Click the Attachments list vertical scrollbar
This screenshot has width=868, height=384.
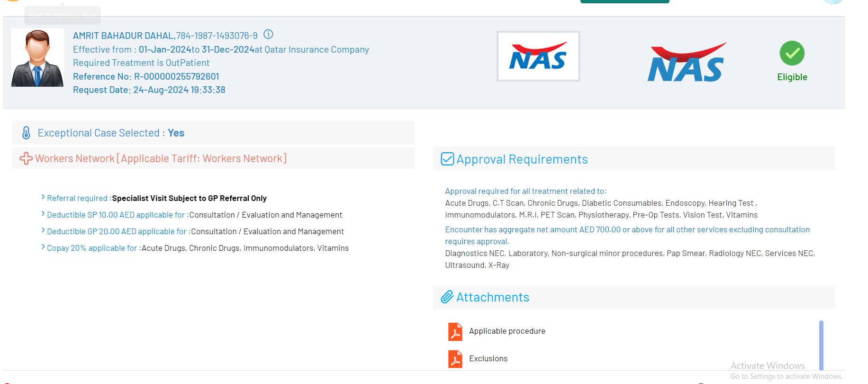pyautogui.click(x=821, y=344)
